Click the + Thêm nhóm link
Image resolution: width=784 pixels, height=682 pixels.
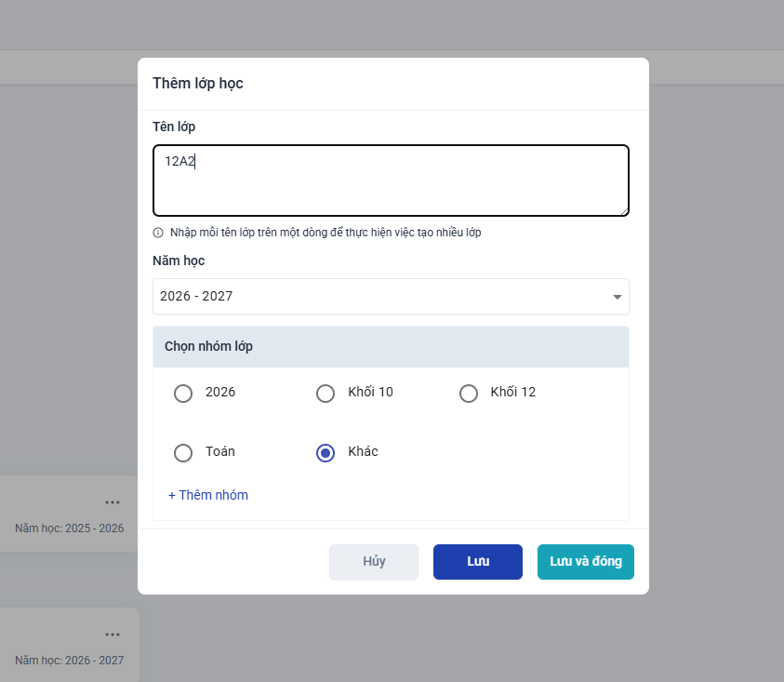208,495
